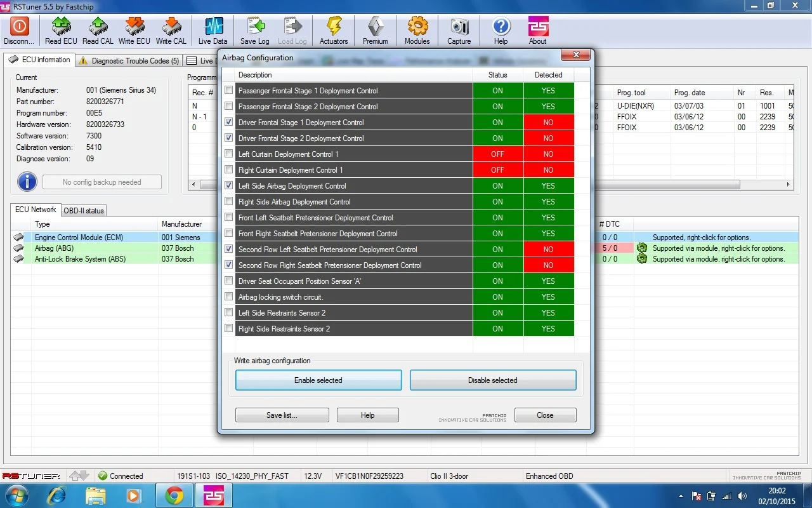Open Google Chrome from the taskbar
Image resolution: width=812 pixels, height=508 pixels.
coord(174,495)
